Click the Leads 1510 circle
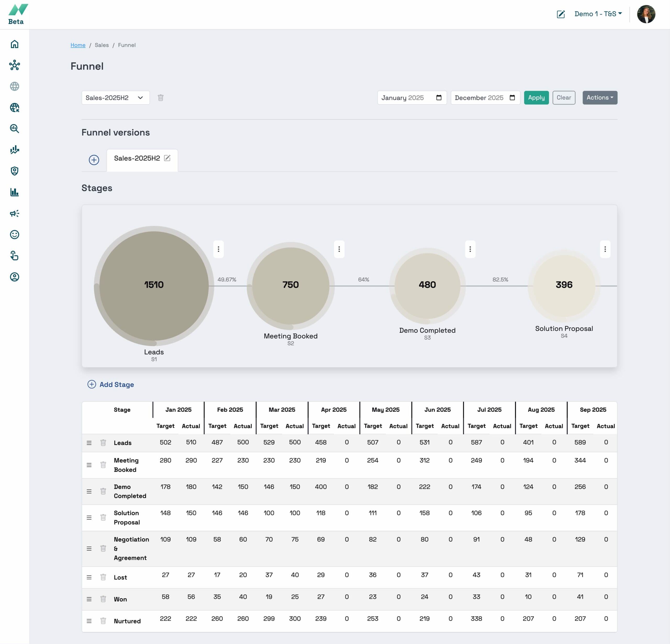 click(154, 285)
